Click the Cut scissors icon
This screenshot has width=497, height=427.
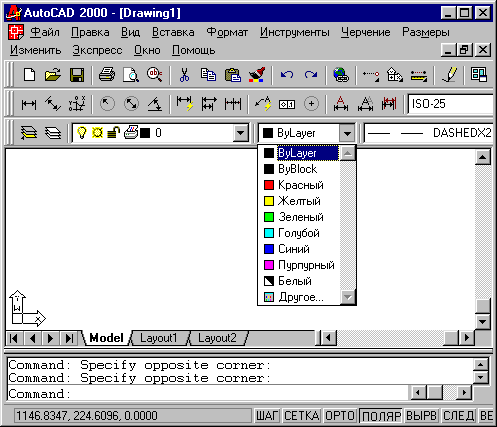pyautogui.click(x=184, y=75)
